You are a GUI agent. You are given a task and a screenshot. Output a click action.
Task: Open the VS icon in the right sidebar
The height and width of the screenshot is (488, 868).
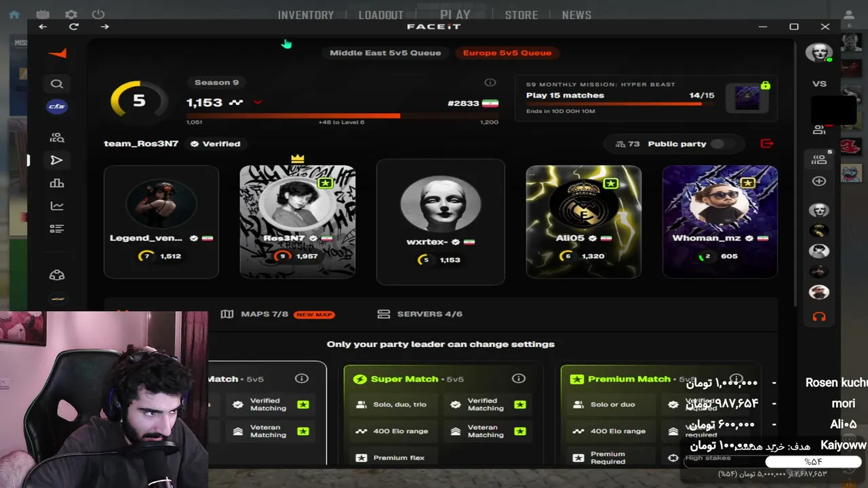pos(819,84)
